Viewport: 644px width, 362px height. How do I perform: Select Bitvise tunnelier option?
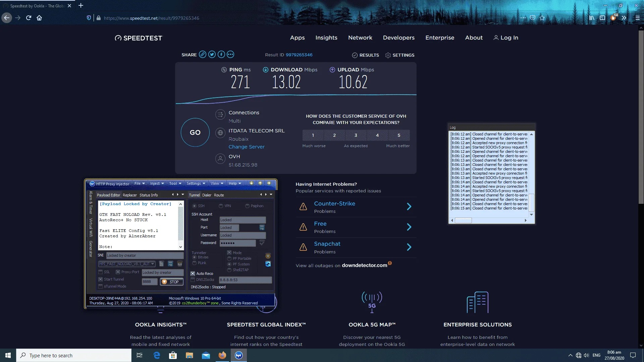pyautogui.click(x=194, y=257)
